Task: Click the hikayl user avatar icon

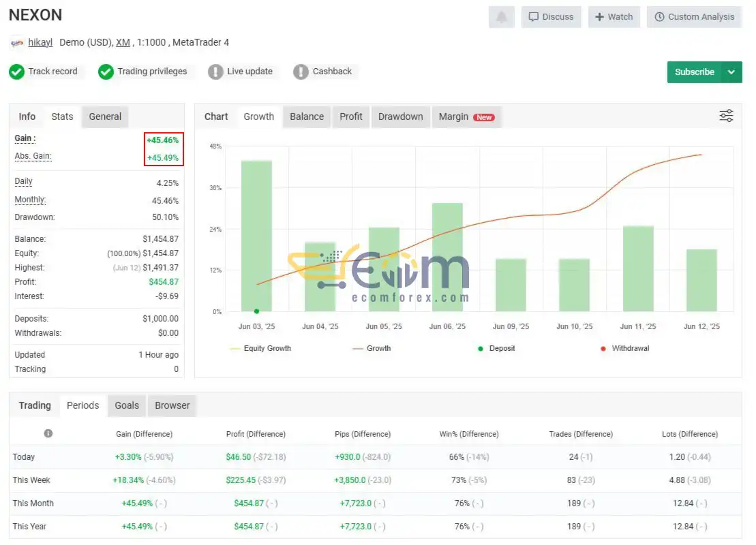Action: (x=17, y=43)
